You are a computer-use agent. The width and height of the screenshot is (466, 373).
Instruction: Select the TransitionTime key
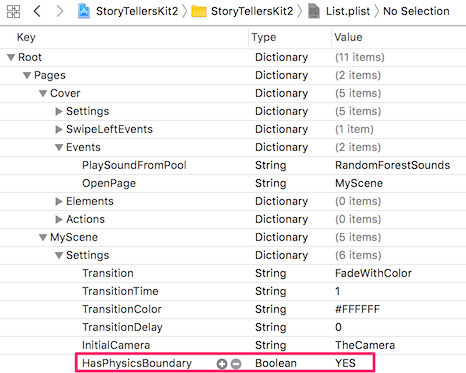120,291
